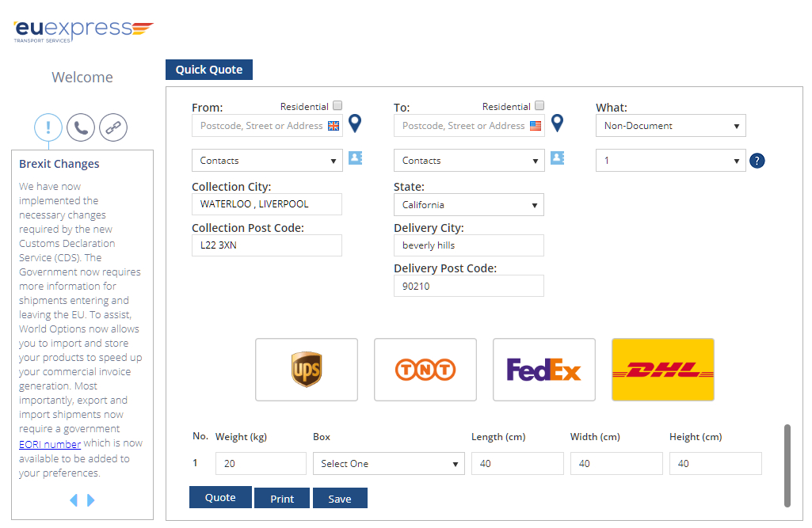This screenshot has width=812, height=528.
Task: Select the UPS carrier logo
Action: click(x=307, y=370)
